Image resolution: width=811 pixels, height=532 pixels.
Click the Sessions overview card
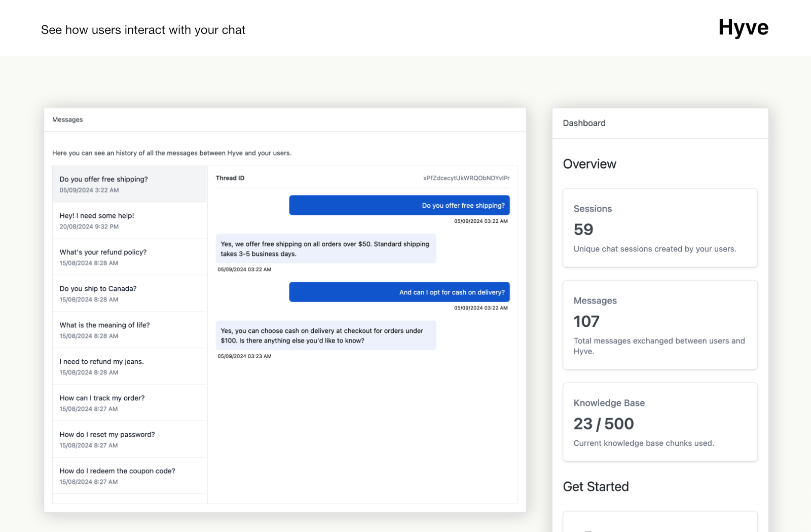660,227
